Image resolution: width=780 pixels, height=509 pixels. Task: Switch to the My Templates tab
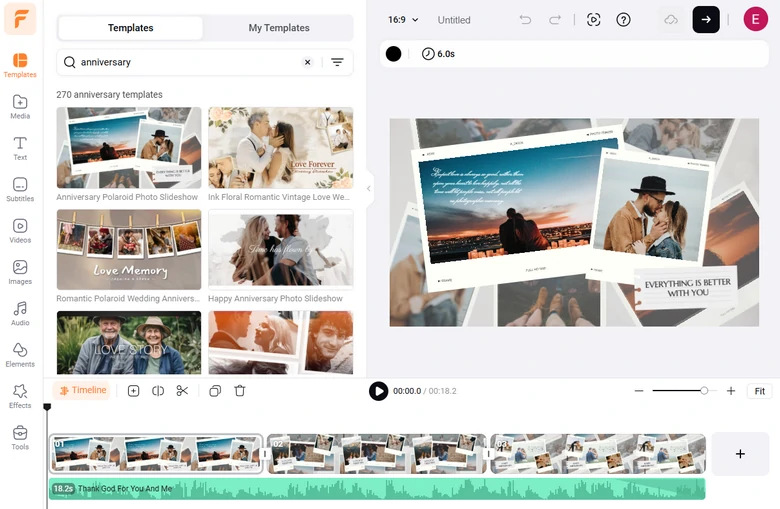click(x=279, y=28)
